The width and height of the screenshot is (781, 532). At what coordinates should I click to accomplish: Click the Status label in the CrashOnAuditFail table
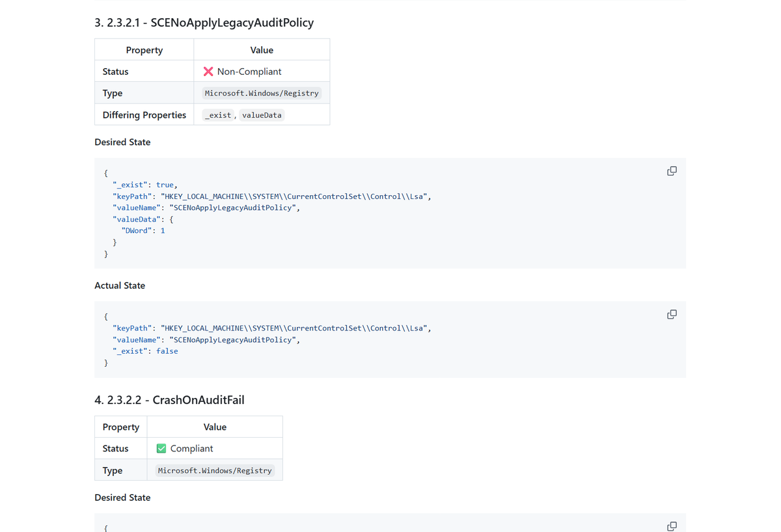tap(115, 449)
